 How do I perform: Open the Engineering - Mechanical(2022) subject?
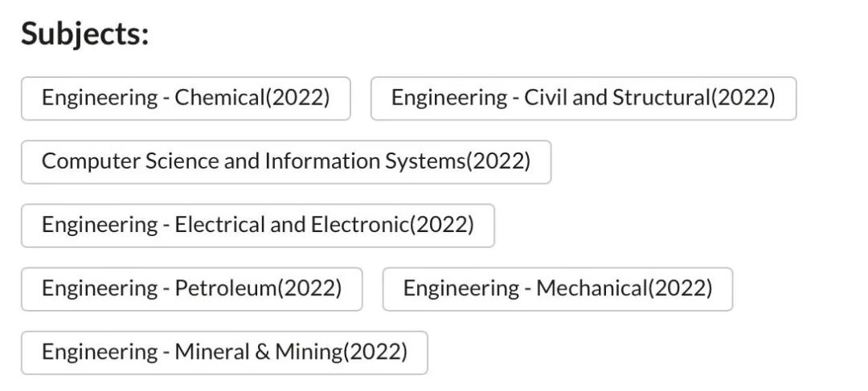(x=557, y=288)
